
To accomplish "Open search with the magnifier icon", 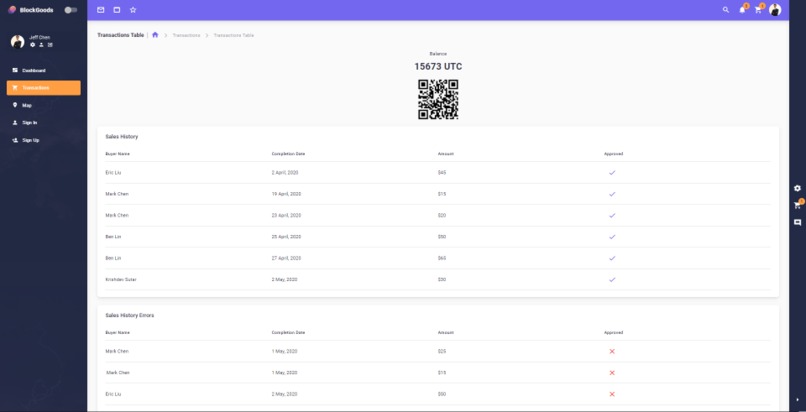I will [726, 10].
